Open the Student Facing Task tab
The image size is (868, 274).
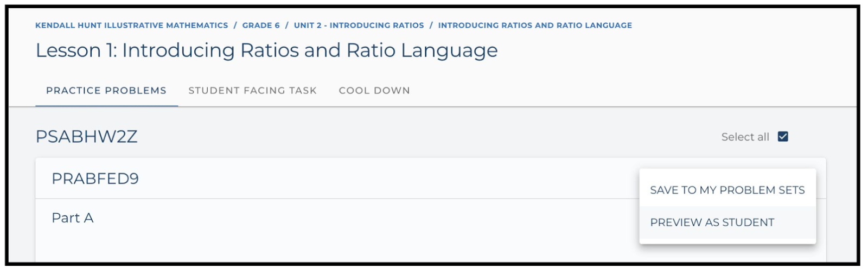pos(252,91)
